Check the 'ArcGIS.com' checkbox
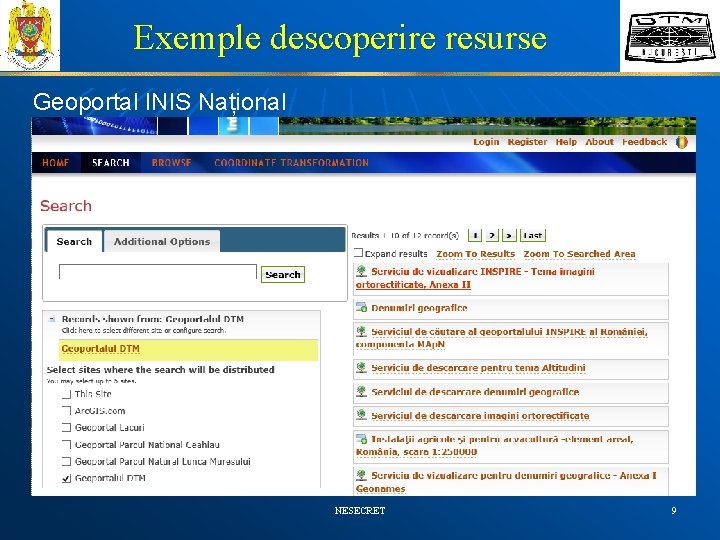The height and width of the screenshot is (540, 720). click(67, 411)
